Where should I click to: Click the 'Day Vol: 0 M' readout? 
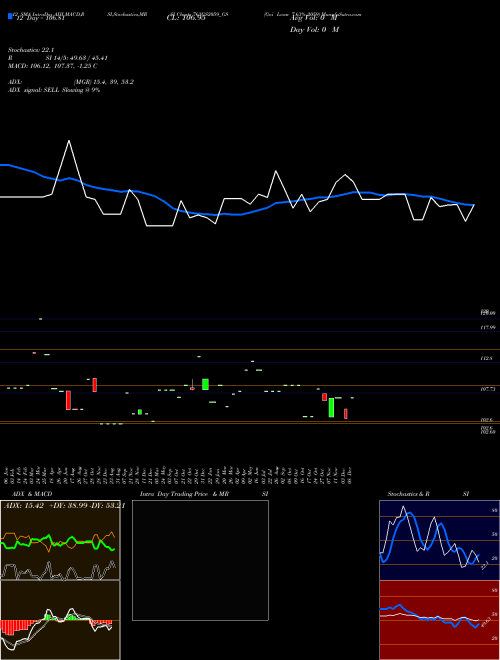pos(314,30)
